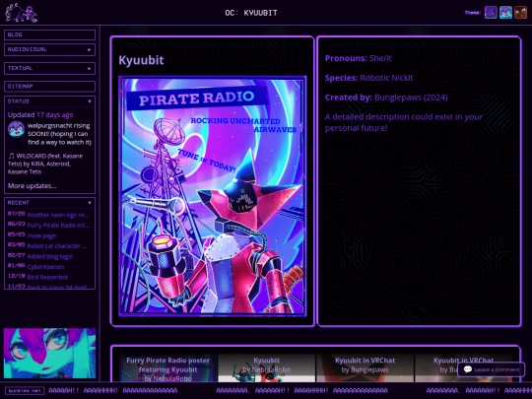Click the 'walpurgisnacht rising SOON!!' status text
The image size is (532, 399).
[x=59, y=134]
